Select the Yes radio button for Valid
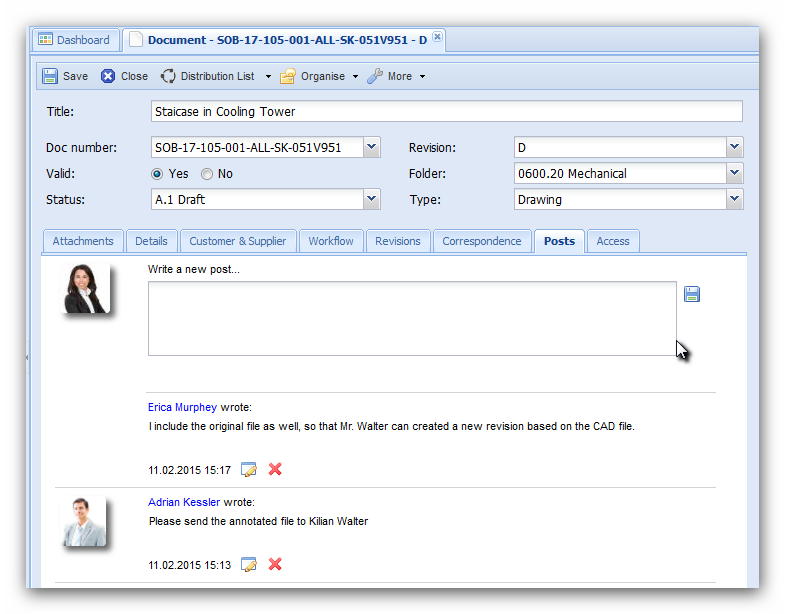The height and width of the screenshot is (614, 785). click(157, 174)
